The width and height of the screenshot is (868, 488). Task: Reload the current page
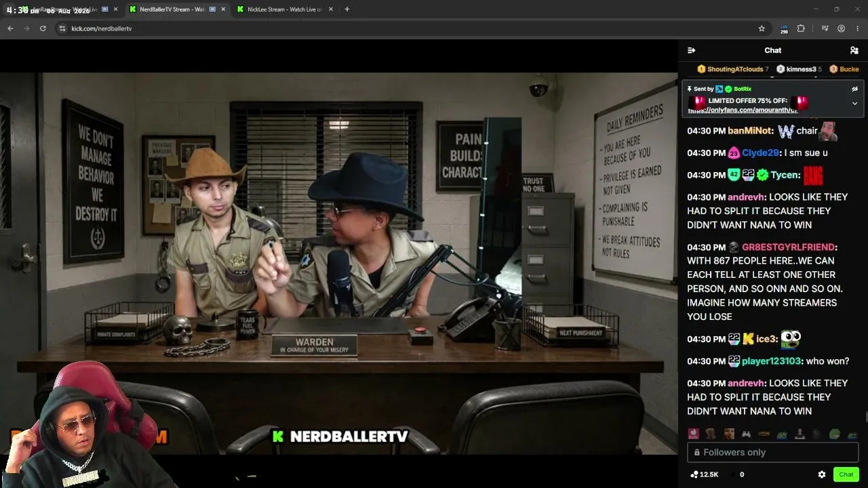click(43, 28)
